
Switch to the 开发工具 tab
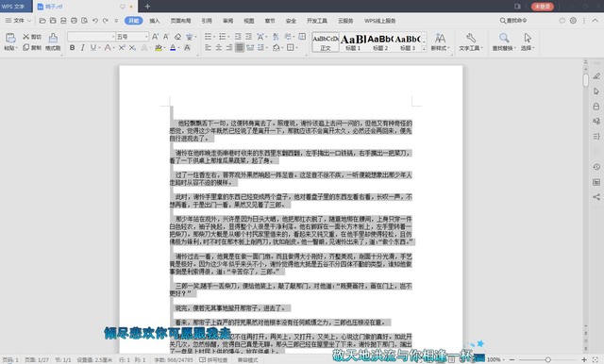pyautogui.click(x=317, y=21)
